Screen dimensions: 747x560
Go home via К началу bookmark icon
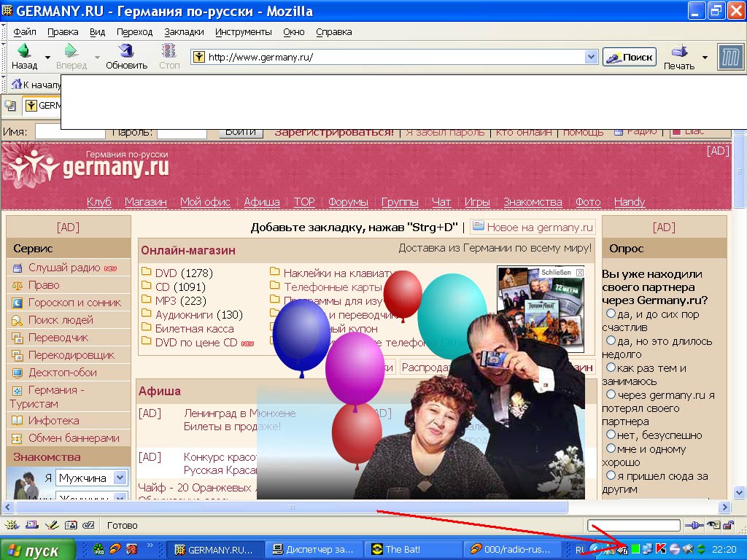[x=16, y=85]
